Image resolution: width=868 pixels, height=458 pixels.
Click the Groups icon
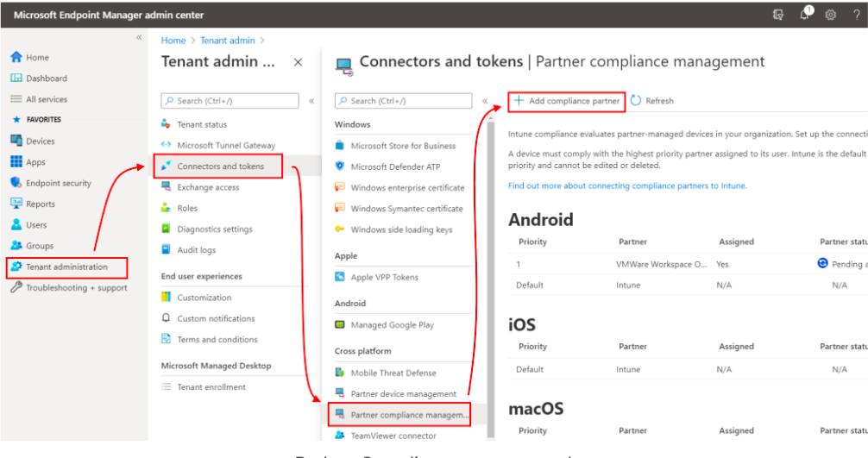[16, 246]
